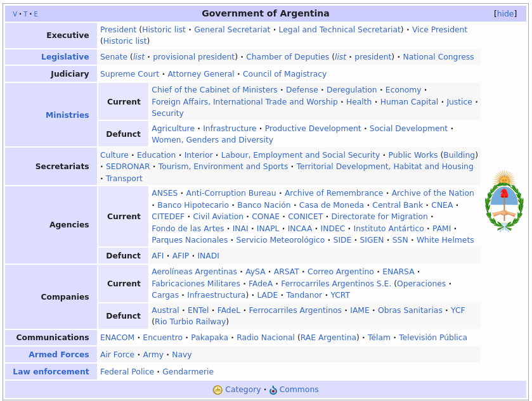Open the Fondo de las Artes link

click(188, 229)
